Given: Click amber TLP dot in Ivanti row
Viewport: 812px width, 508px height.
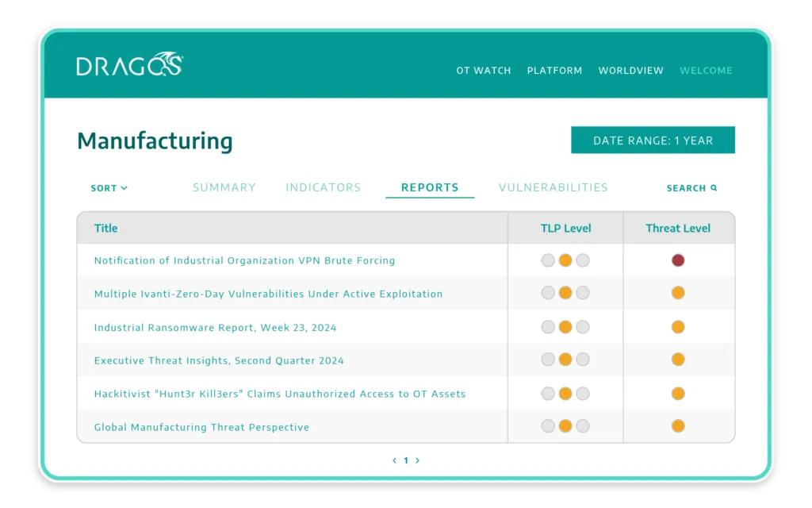Looking at the screenshot, I should (565, 293).
